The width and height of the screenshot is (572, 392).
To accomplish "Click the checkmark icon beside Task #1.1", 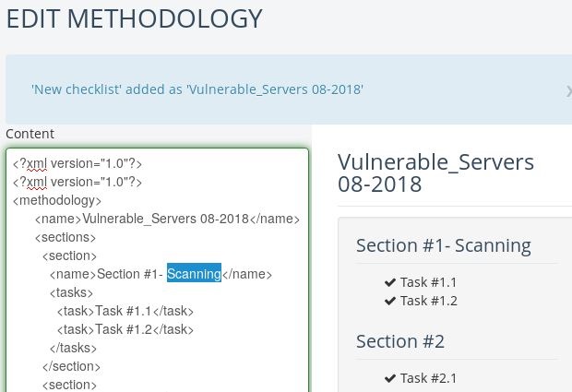I will [390, 282].
